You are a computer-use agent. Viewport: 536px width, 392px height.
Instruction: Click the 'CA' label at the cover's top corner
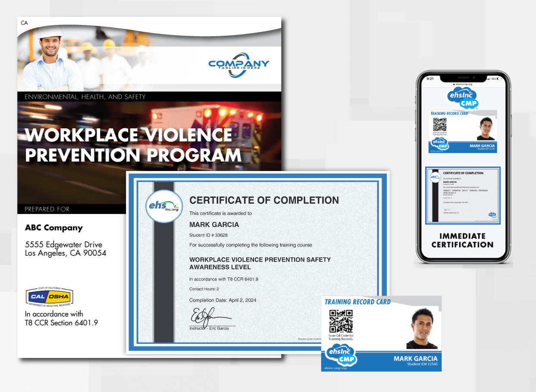(24, 23)
